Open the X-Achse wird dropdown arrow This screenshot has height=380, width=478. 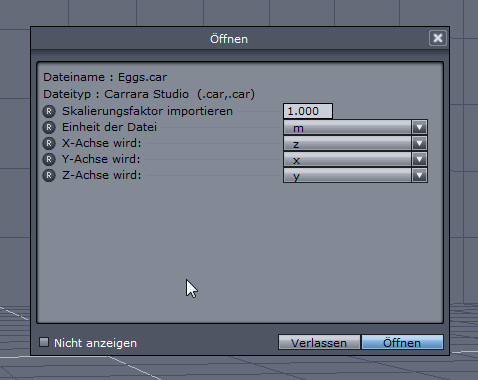[x=419, y=143]
